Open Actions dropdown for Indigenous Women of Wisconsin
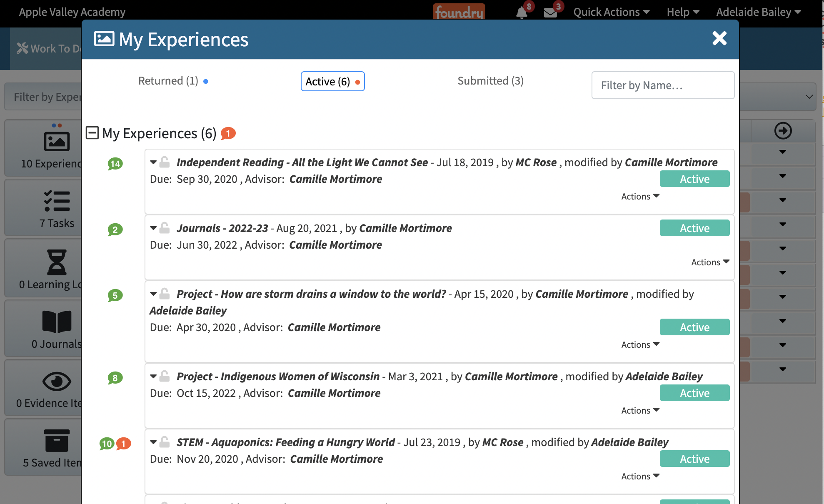Screen dimensions: 824x504 640,410
